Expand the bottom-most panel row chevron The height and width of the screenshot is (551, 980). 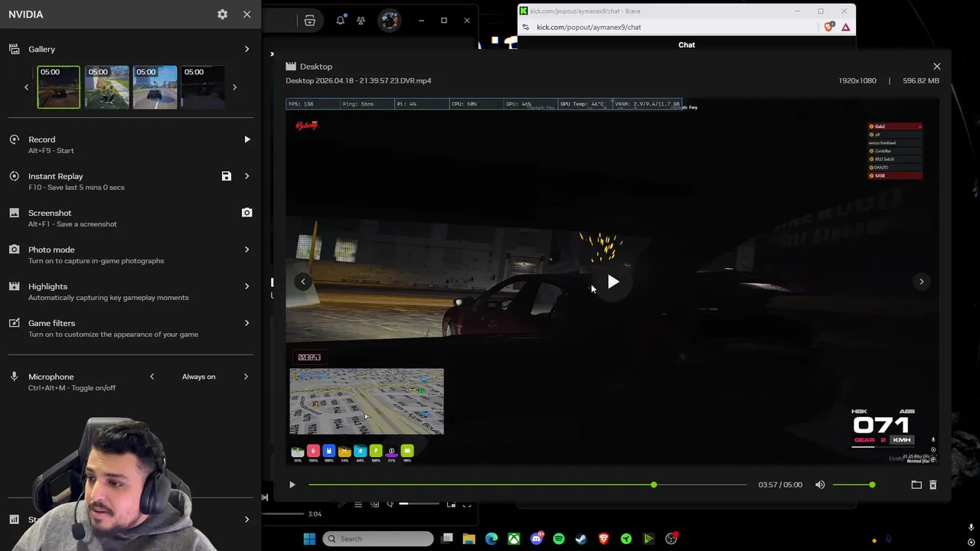(247, 519)
